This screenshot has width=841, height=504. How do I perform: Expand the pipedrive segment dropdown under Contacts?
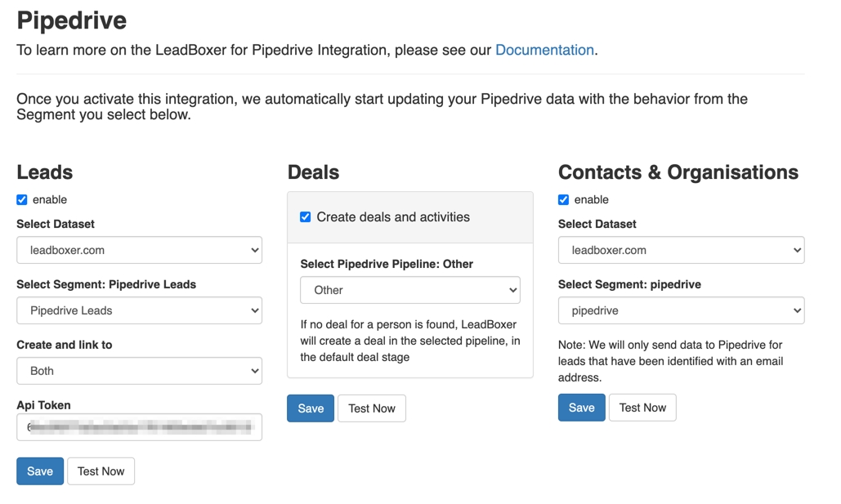(681, 310)
